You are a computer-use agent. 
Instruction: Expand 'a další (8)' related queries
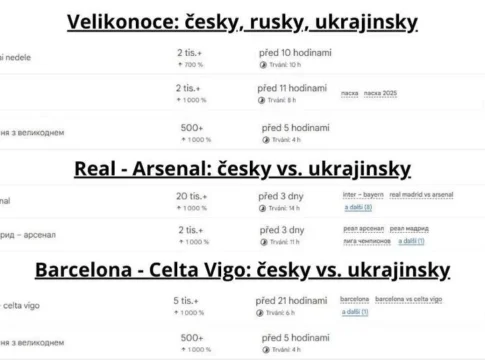358,207
